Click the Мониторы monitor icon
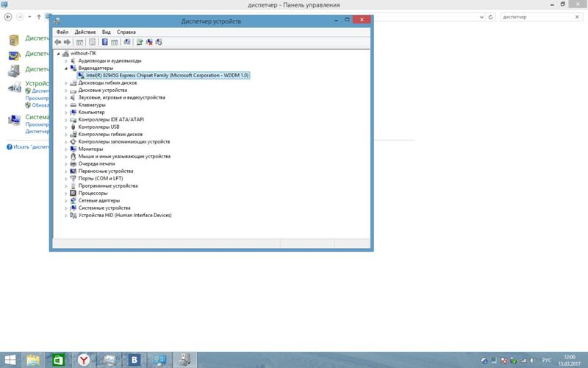588x368 pixels. pyautogui.click(x=73, y=149)
